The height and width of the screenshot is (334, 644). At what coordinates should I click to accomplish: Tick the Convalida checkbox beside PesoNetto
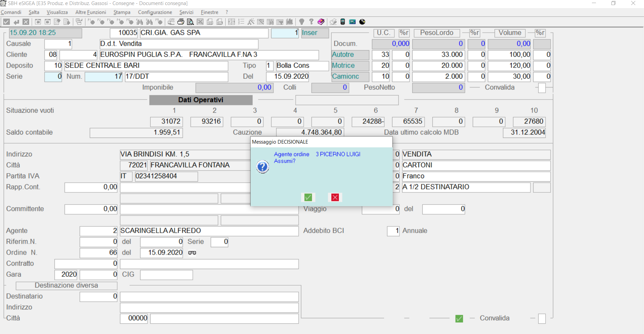point(542,88)
